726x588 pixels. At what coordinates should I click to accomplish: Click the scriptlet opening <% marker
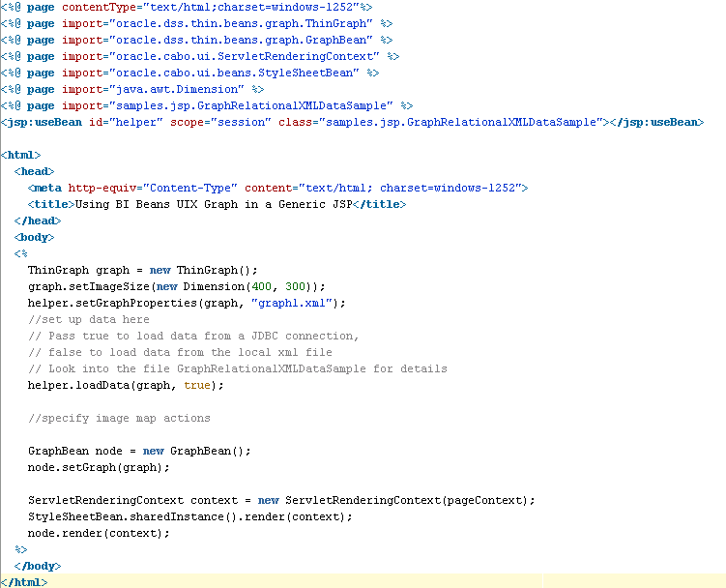point(21,253)
